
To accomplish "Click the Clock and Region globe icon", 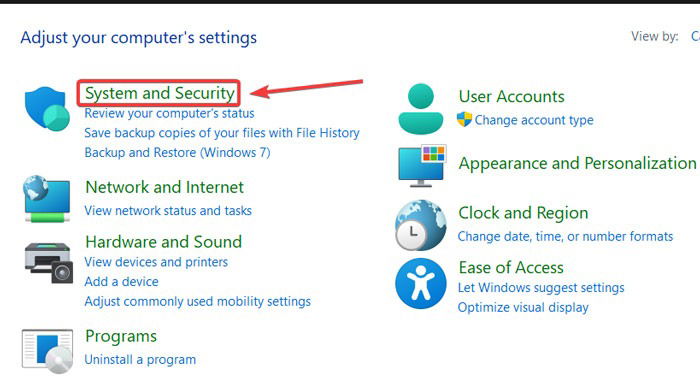I will pyautogui.click(x=421, y=225).
